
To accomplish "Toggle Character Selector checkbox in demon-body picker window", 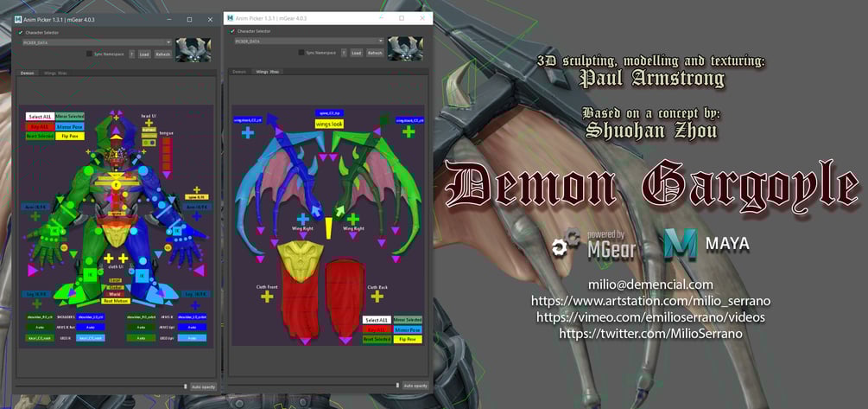I will pos(21,33).
